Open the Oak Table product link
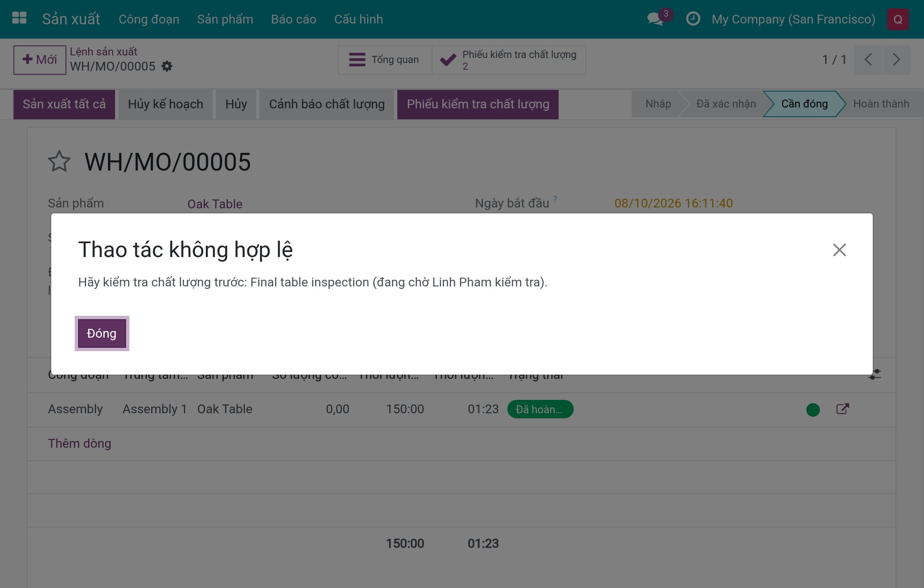 tap(215, 204)
